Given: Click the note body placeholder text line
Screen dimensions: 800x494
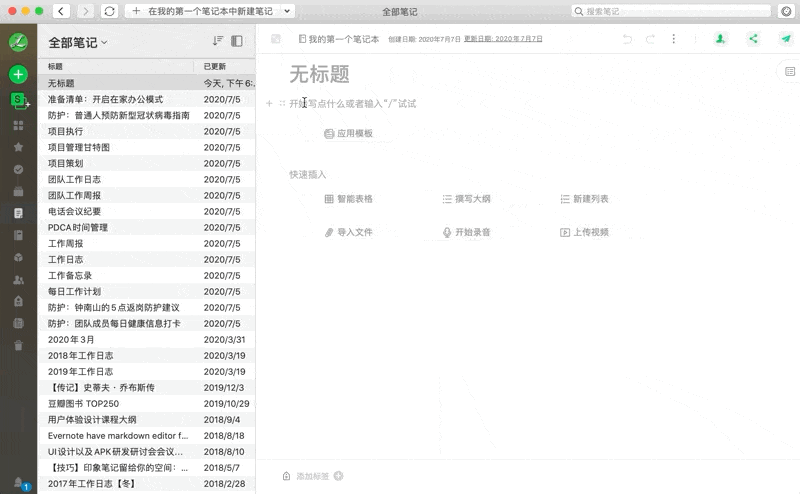Looking at the screenshot, I should coord(353,104).
